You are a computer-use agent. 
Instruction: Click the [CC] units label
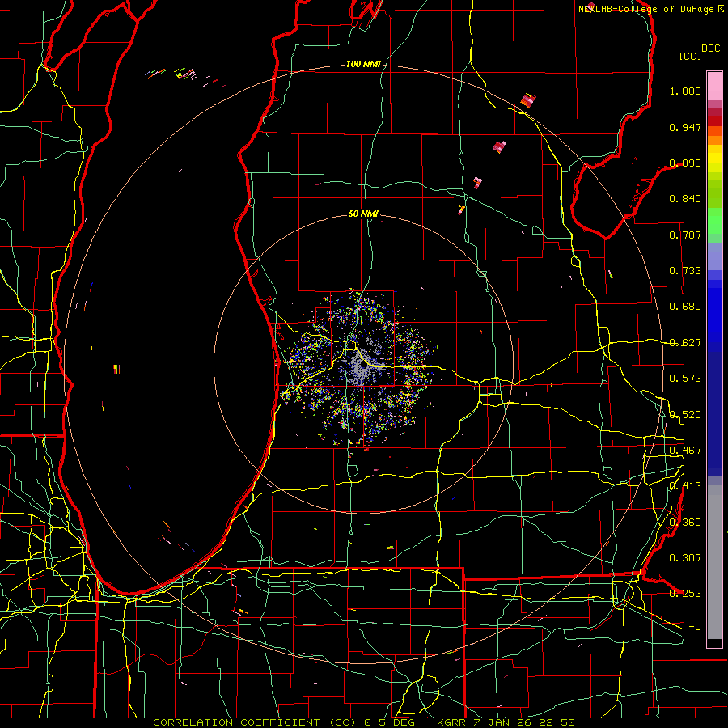pos(691,56)
